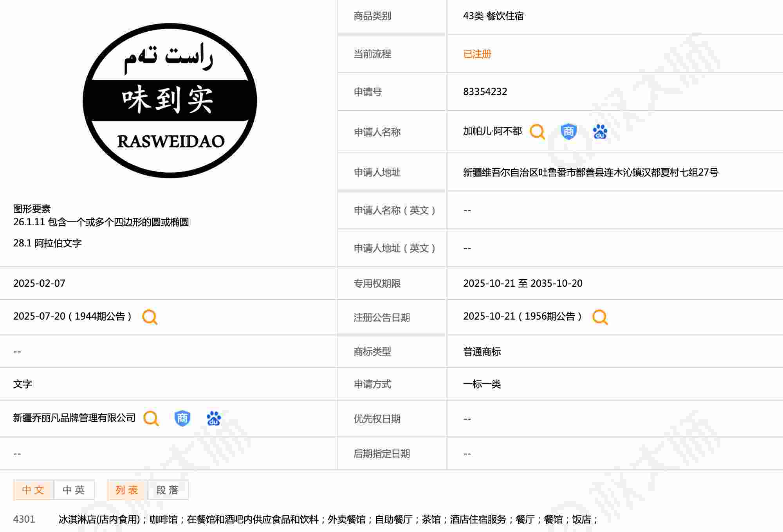Select 列表 list display mode

click(127, 490)
